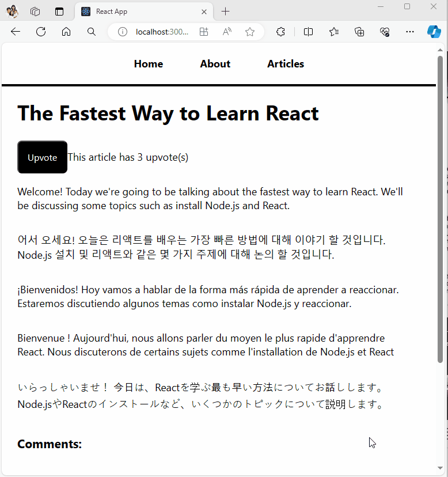This screenshot has width=448, height=477.
Task: Open the Extensions puzzle icon
Action: (x=281, y=32)
